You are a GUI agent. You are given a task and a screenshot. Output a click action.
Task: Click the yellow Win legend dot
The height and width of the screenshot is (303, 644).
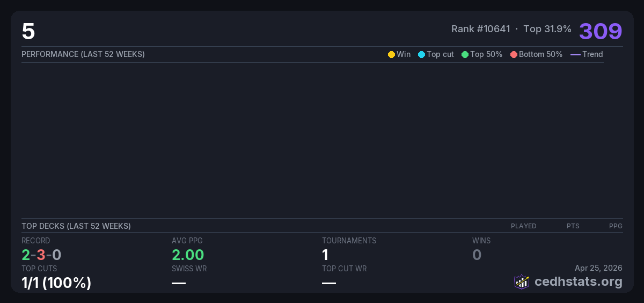click(391, 54)
